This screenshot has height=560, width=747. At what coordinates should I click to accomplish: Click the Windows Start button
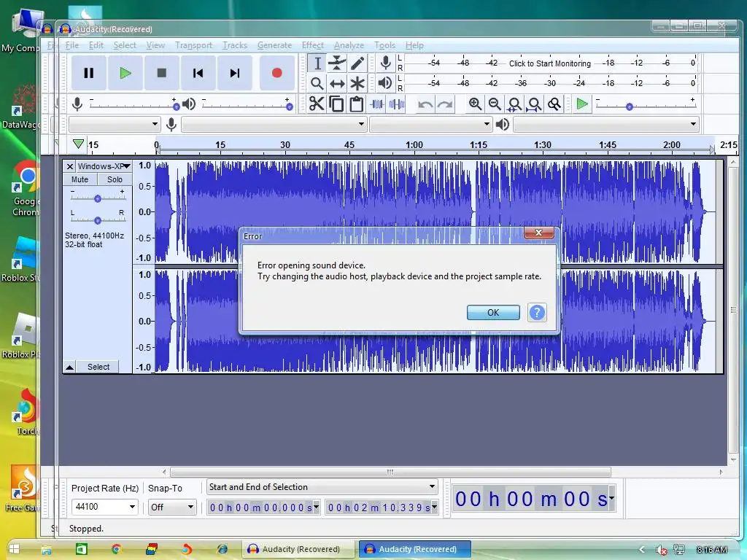[14, 549]
